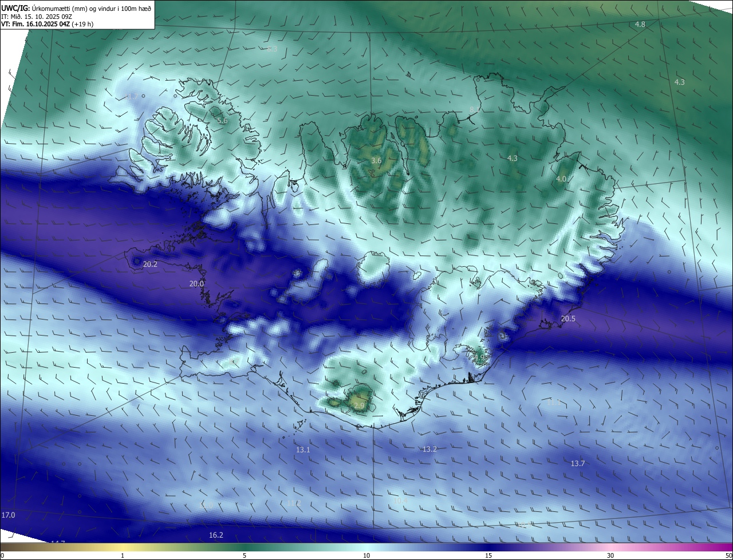The image size is (733, 560).
Task: Click the 20.0 value label
Action: click(x=196, y=283)
